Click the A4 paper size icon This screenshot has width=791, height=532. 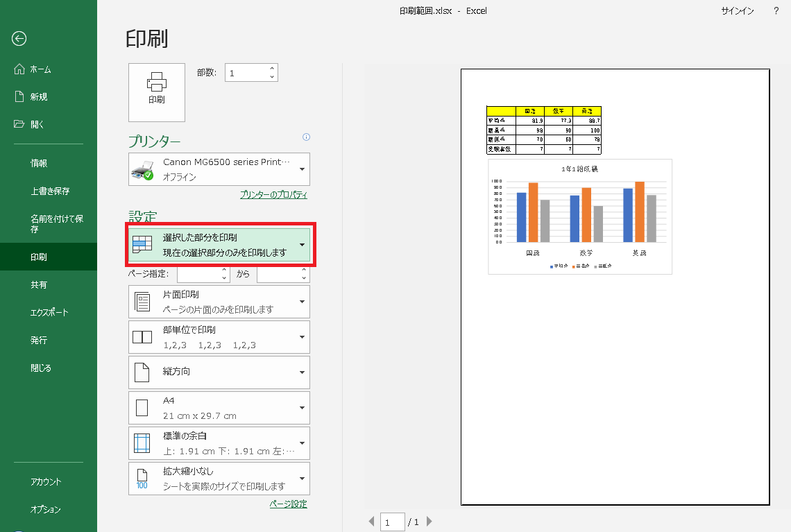(x=142, y=407)
